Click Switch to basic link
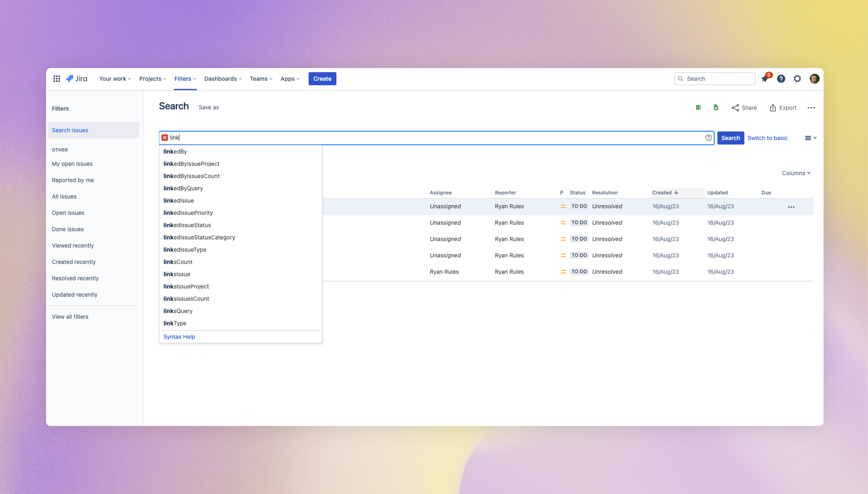 [767, 138]
